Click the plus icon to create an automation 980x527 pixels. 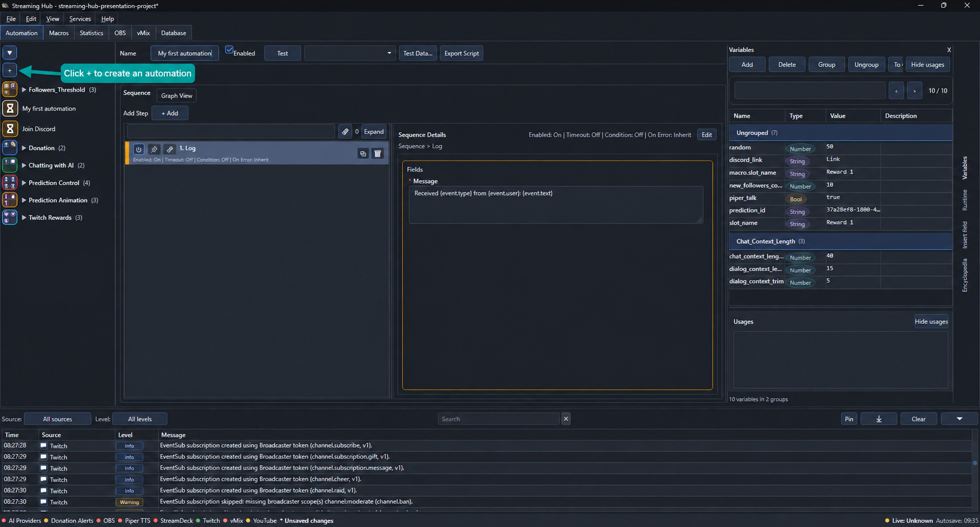click(10, 70)
